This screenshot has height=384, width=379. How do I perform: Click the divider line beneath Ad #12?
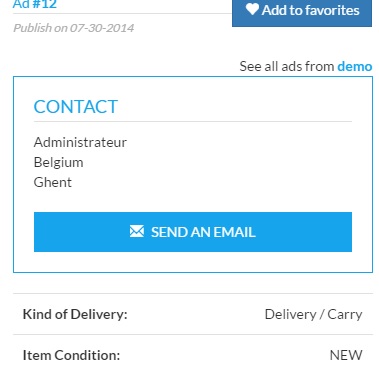pos(122,14)
